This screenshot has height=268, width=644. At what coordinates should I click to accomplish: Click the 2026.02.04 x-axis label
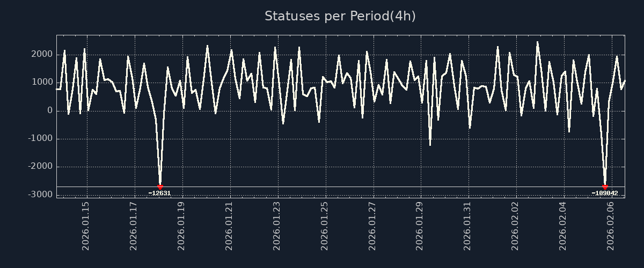pos(563,226)
